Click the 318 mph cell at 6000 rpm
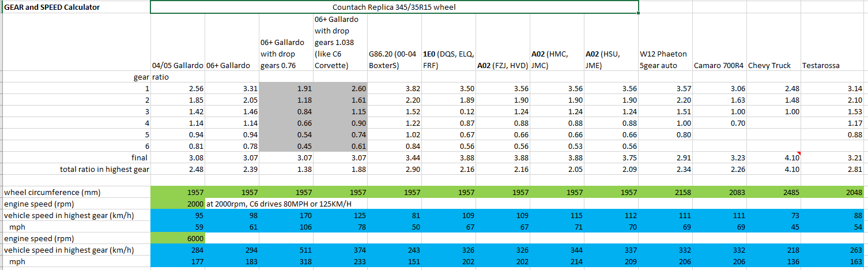This screenshot has height=270, width=868. (x=286, y=261)
